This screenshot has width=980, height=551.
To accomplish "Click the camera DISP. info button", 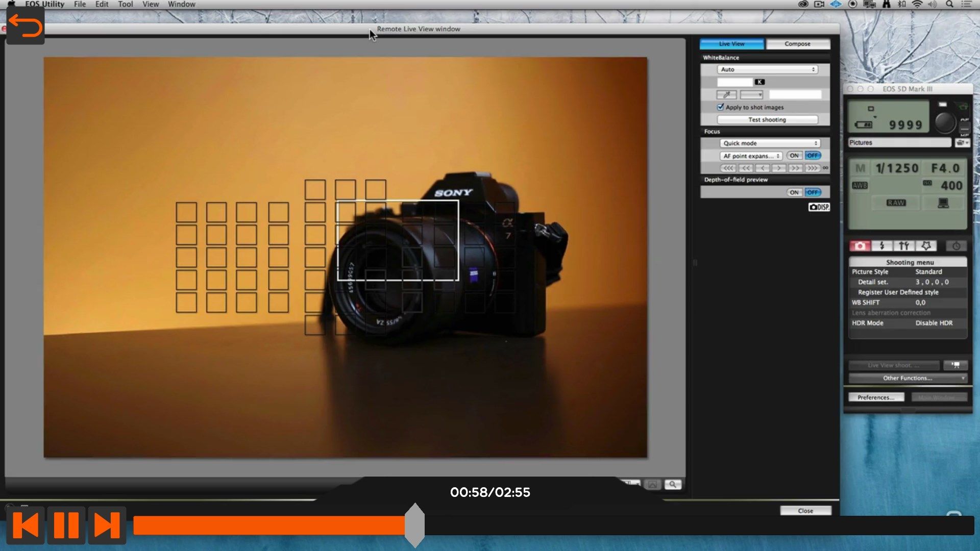I will point(819,207).
